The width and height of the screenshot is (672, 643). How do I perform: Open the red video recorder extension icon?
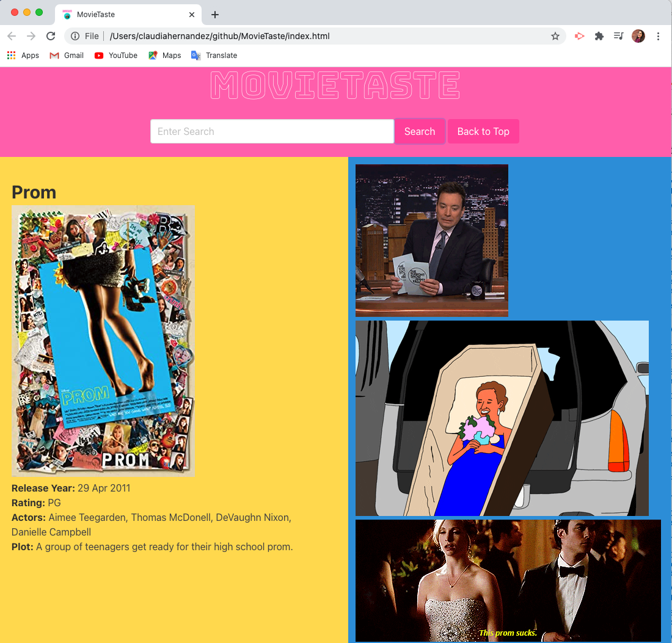coord(579,36)
